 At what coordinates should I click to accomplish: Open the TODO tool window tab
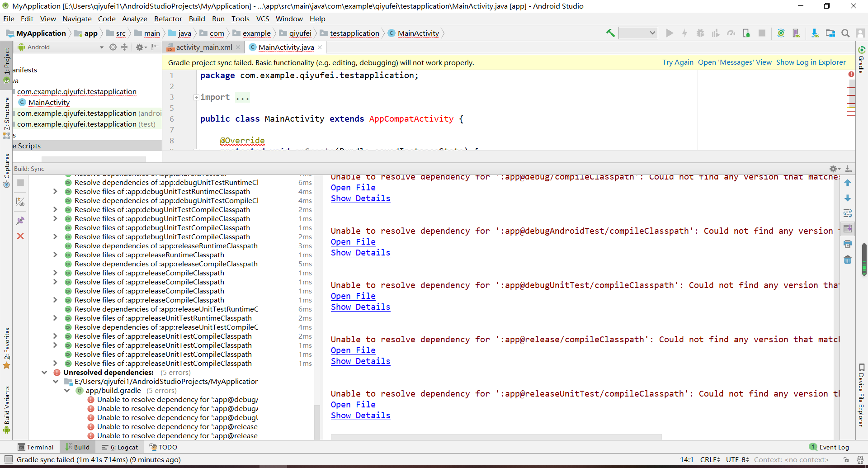(x=163, y=447)
